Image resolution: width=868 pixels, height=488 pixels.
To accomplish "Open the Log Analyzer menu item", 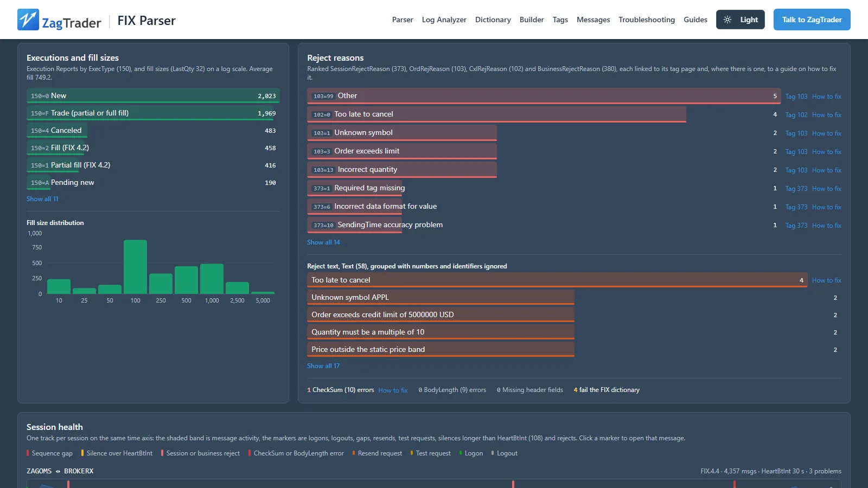I will click(x=444, y=20).
